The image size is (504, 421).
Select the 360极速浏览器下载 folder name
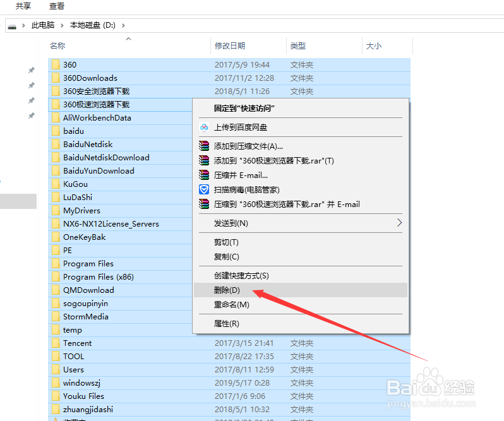pos(96,104)
